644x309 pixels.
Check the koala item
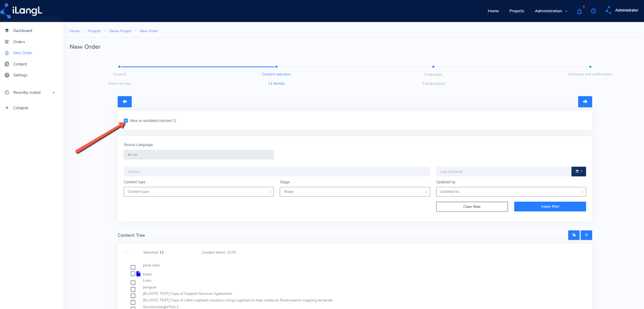point(133,274)
